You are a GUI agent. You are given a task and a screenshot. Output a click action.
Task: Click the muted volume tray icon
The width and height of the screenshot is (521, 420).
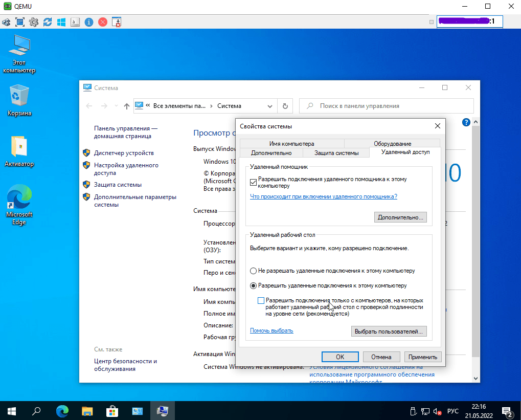pos(438,411)
